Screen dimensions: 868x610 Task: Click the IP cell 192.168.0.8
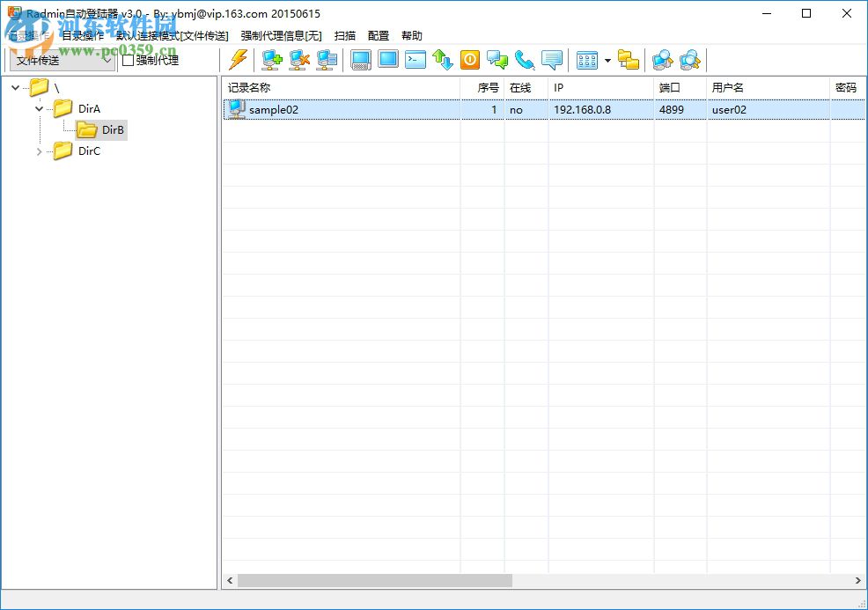coord(583,110)
